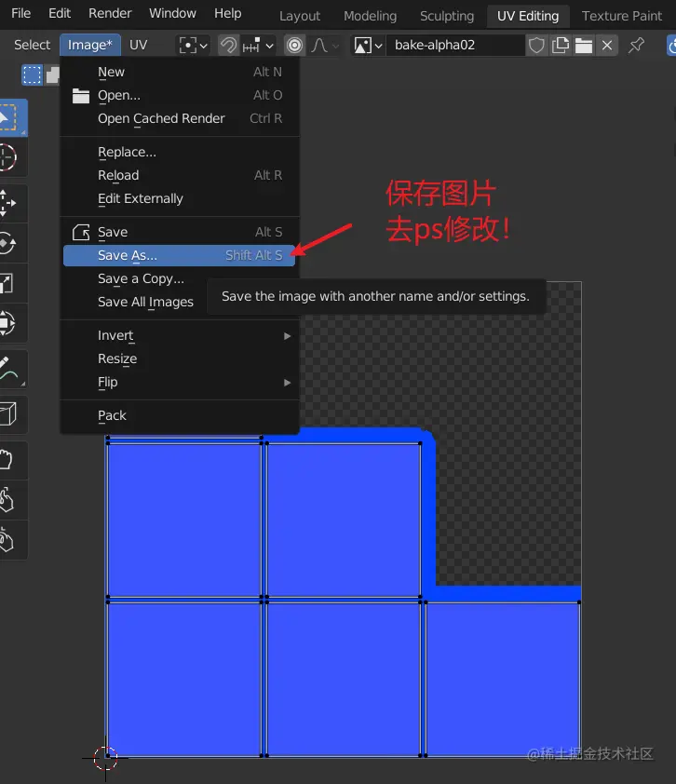The image size is (676, 784).
Task: Open the Select menu in UV editor
Action: coord(32,45)
